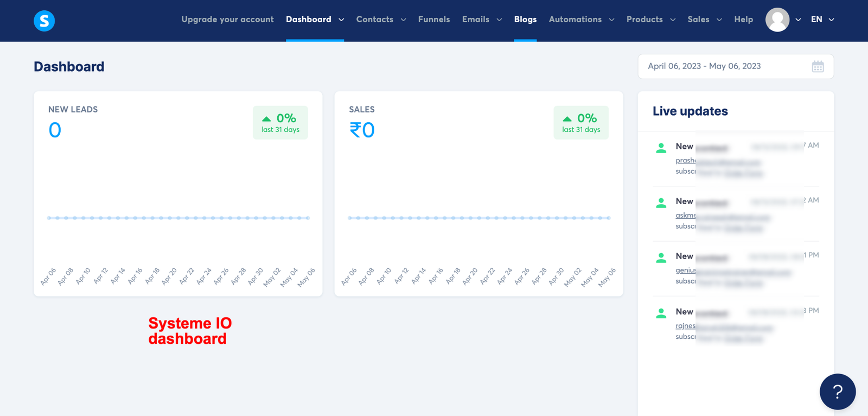Open the rajnes contact email link
This screenshot has width=868, height=416.
point(724,326)
